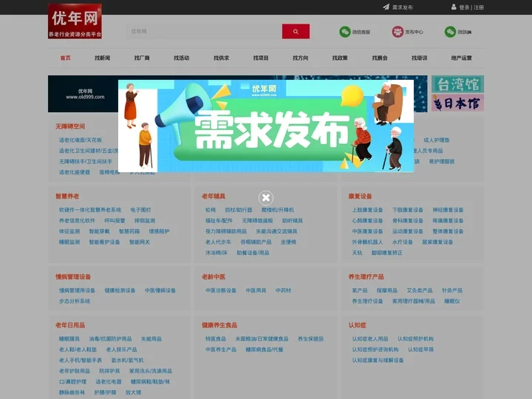The image size is (532, 399).
Task: Open the 适老化座便器 link
Action: [x=75, y=172]
